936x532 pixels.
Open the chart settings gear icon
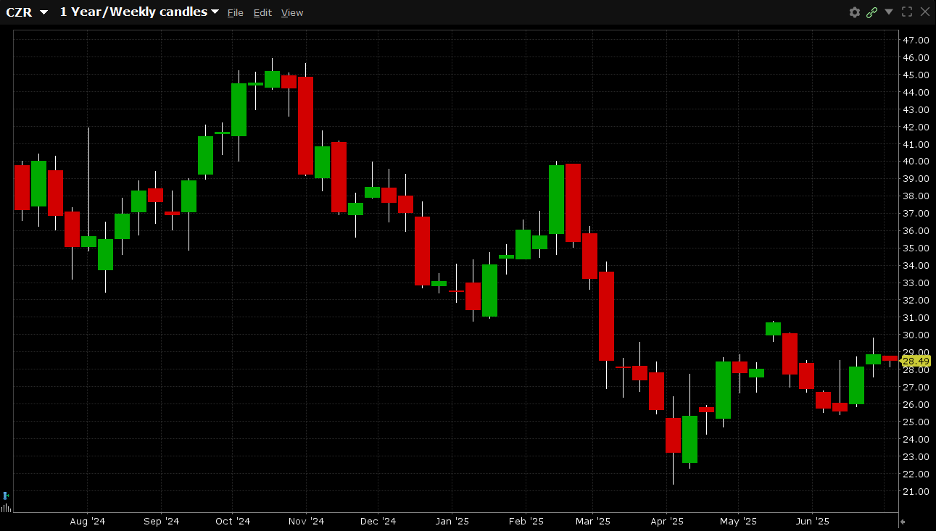tap(855, 12)
